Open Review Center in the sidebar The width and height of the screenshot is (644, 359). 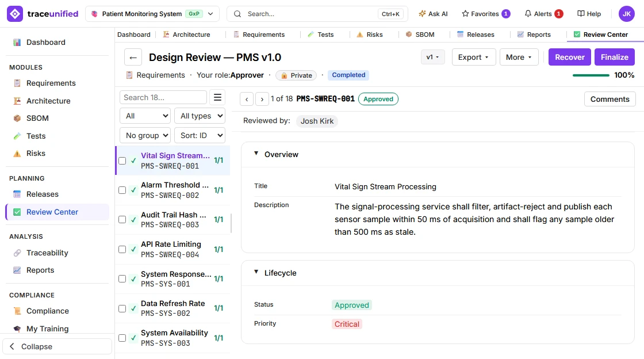tap(57, 212)
